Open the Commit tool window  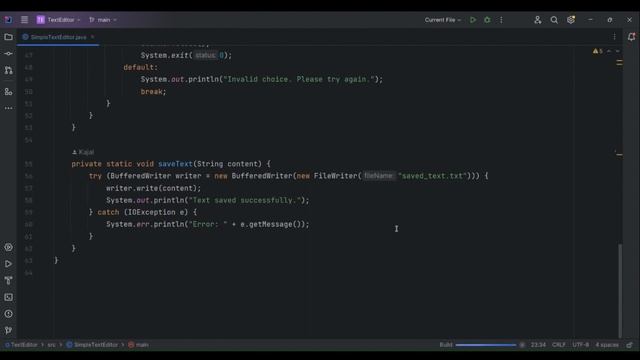(x=8, y=53)
